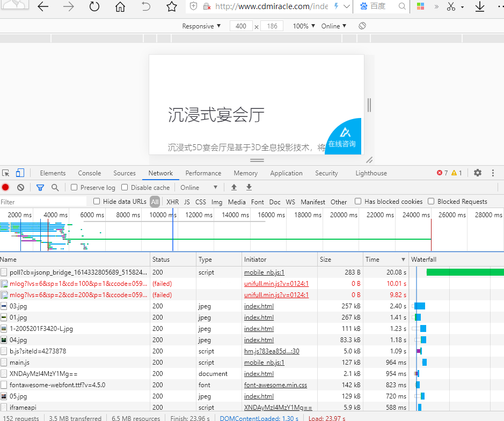
Task: Open the Performance tab
Action: click(203, 173)
